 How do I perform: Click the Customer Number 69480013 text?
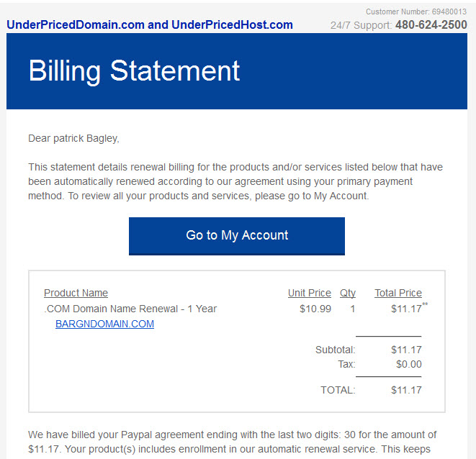coord(416,12)
